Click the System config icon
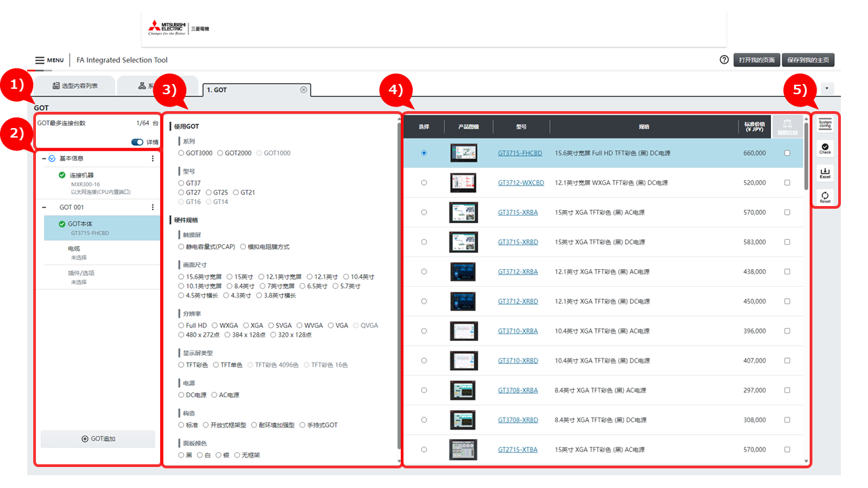 point(825,124)
